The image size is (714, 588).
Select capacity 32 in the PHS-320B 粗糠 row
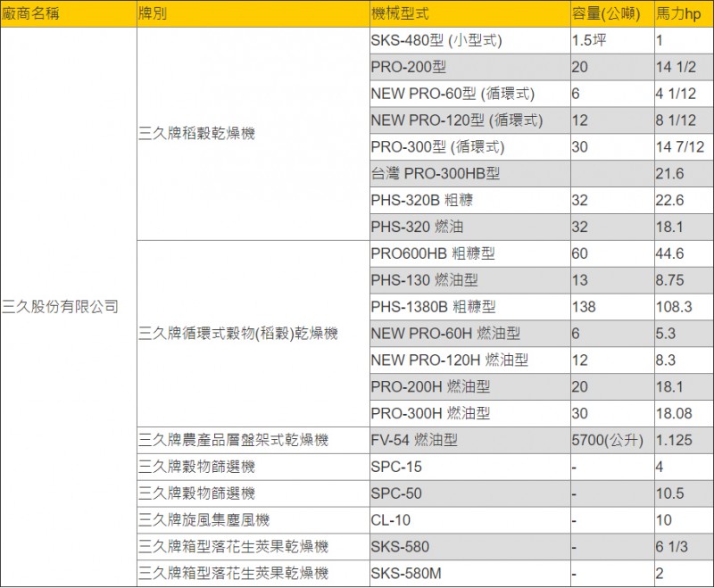pos(612,200)
